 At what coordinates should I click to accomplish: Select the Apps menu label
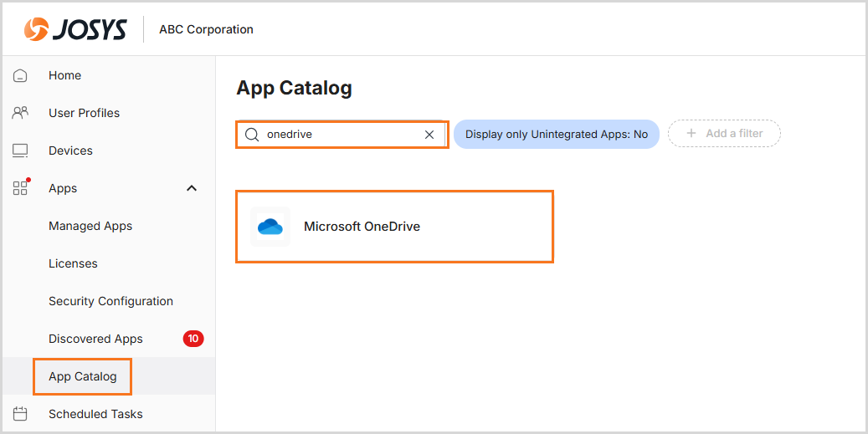[63, 188]
